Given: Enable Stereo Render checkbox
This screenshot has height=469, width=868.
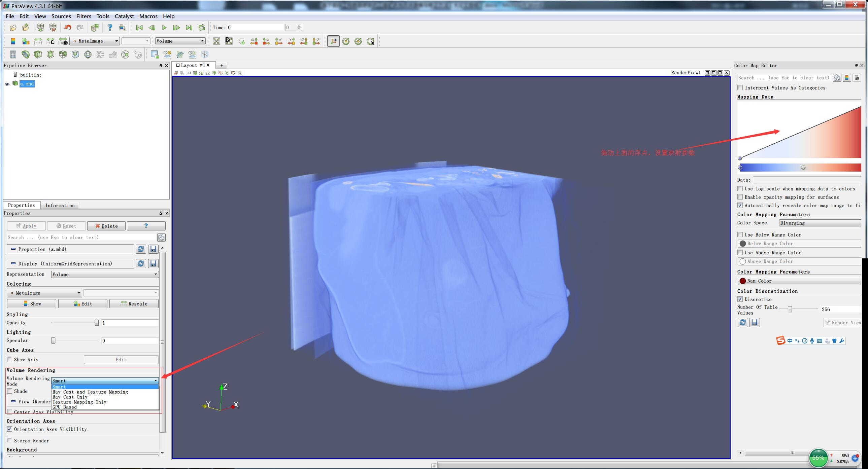Looking at the screenshot, I should click(10, 441).
